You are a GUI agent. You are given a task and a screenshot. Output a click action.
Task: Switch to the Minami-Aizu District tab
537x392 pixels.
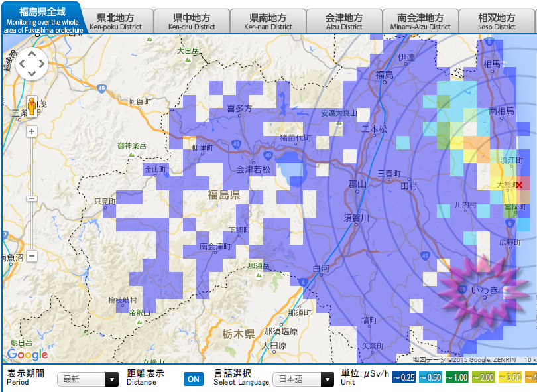pyautogui.click(x=420, y=21)
